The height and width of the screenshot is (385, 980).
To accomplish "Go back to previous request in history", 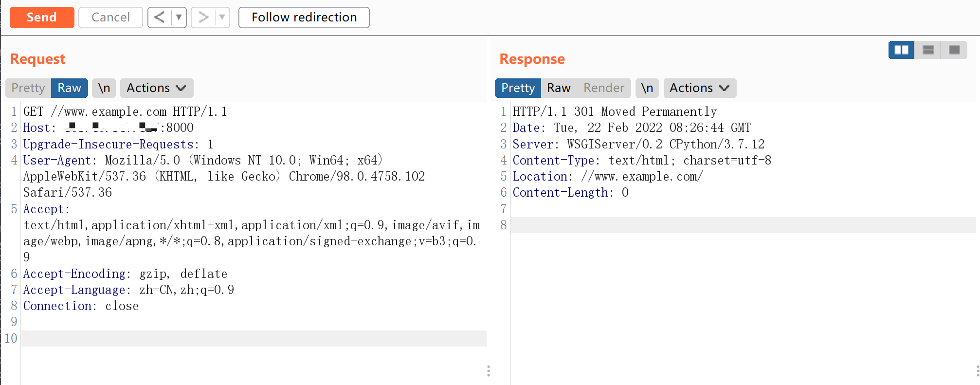I will point(159,18).
